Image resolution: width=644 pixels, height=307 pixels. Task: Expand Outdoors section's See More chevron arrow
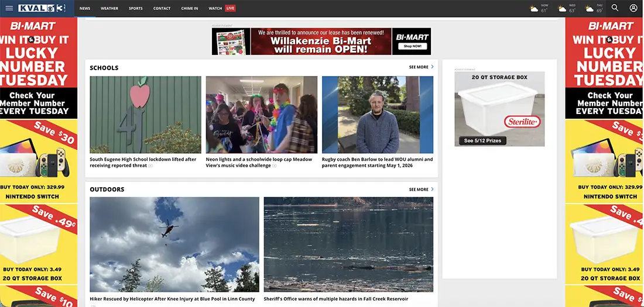click(x=432, y=189)
